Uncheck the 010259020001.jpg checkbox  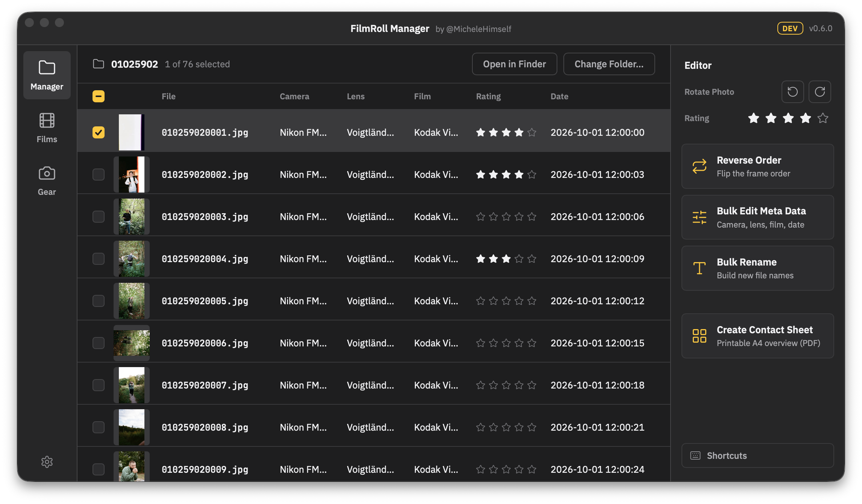click(99, 132)
